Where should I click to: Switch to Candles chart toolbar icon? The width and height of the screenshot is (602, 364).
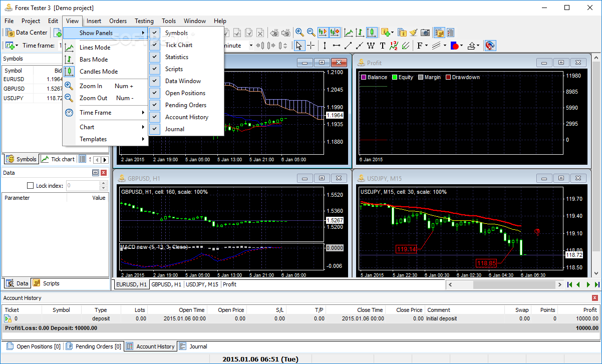(x=372, y=33)
